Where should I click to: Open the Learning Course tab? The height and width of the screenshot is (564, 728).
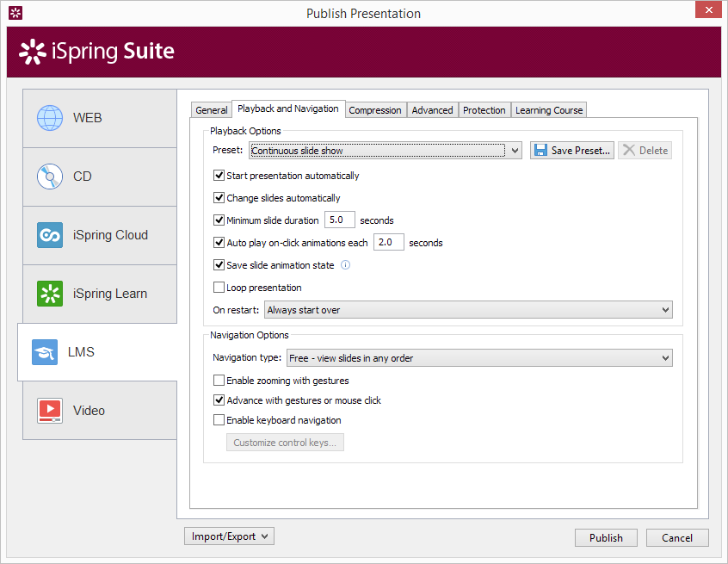549,110
